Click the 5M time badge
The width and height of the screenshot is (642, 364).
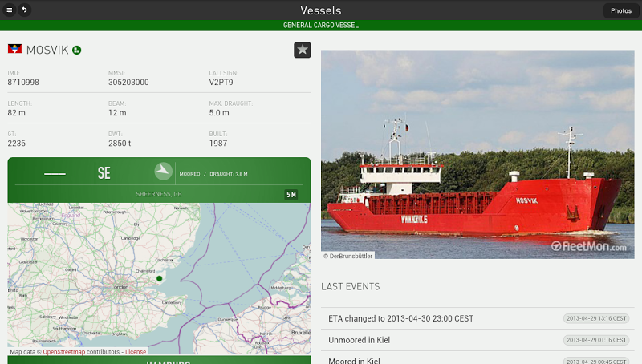[x=291, y=195]
